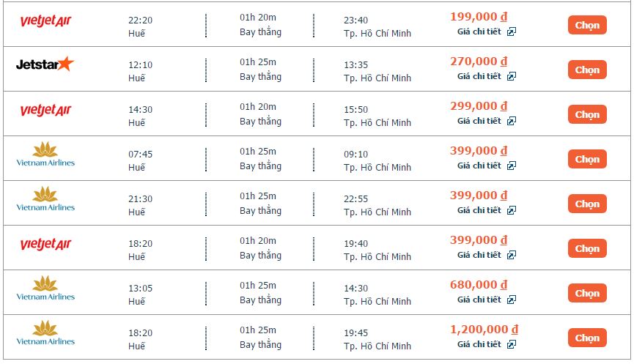Open price detail popup icon for 199,000 đ fare
Screen dimensions: 634x364
pyautogui.click(x=512, y=32)
